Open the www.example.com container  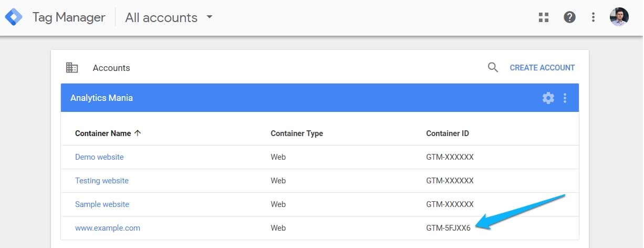click(108, 228)
